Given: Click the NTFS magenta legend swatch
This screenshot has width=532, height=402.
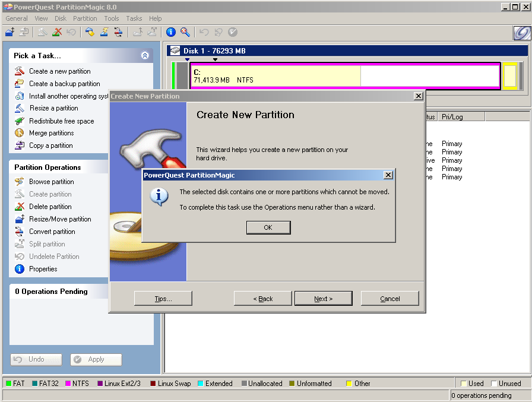Looking at the screenshot, I should click(68, 384).
